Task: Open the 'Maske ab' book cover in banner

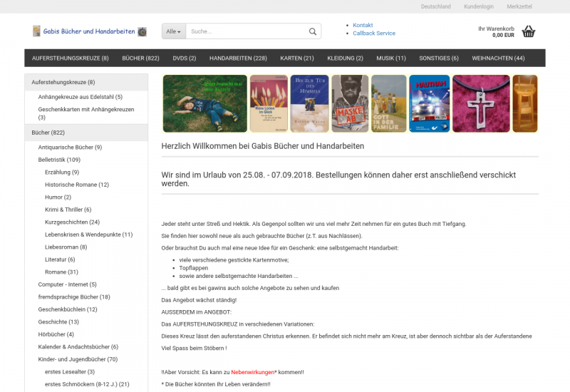Action: [x=350, y=103]
